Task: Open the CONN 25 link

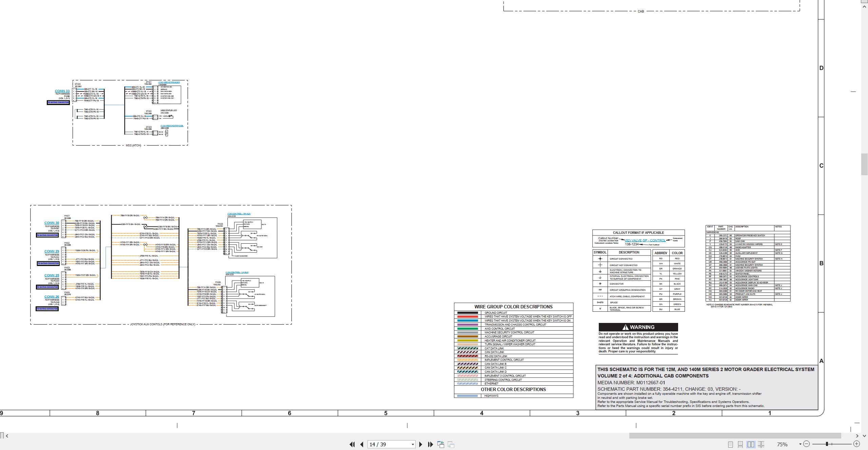Action: (52, 275)
